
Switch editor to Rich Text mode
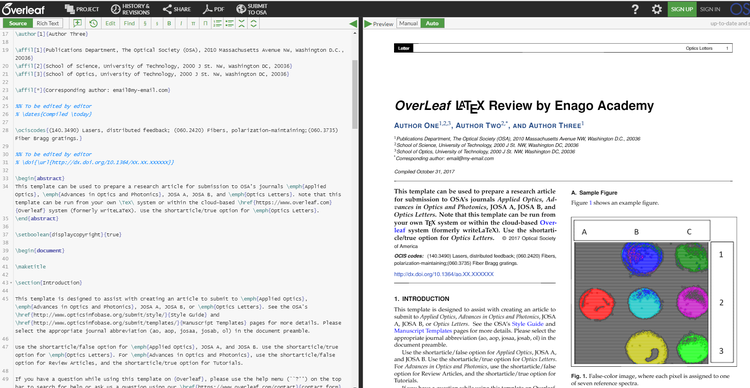(47, 23)
